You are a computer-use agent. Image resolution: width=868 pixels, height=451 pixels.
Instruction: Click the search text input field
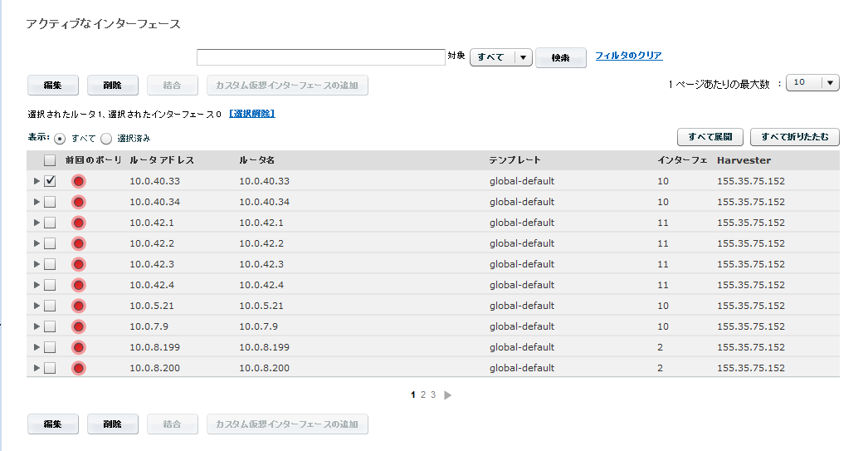[x=321, y=57]
